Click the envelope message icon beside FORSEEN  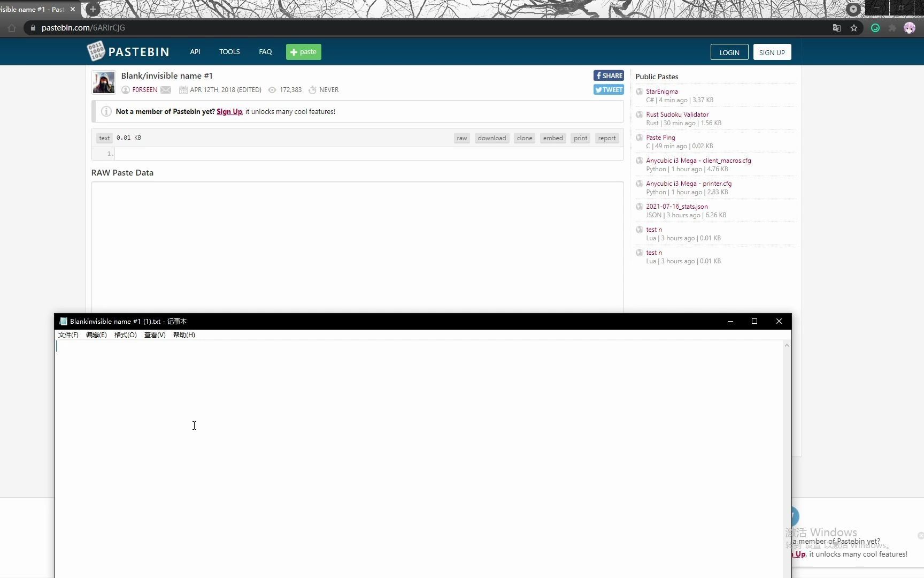(x=166, y=90)
